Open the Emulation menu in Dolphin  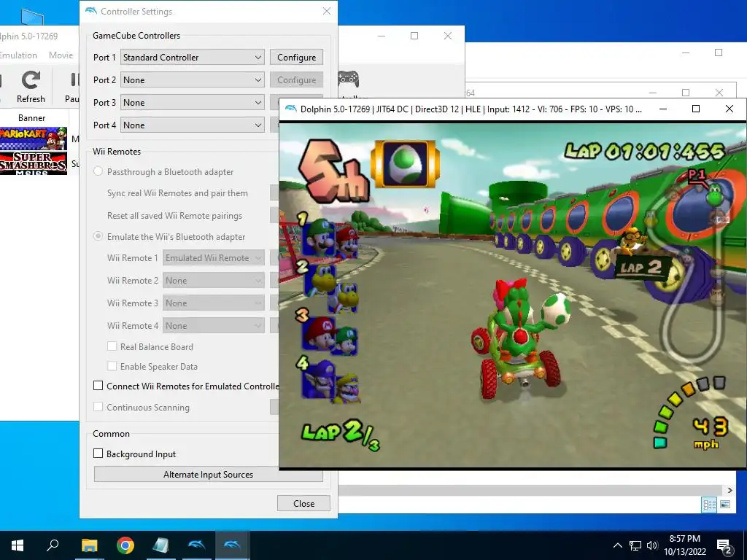pos(18,55)
